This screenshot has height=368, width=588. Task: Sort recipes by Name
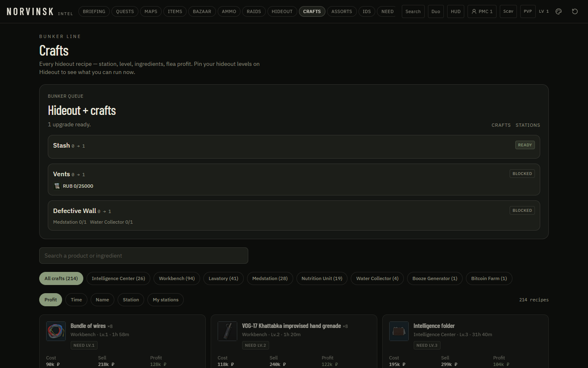102,300
